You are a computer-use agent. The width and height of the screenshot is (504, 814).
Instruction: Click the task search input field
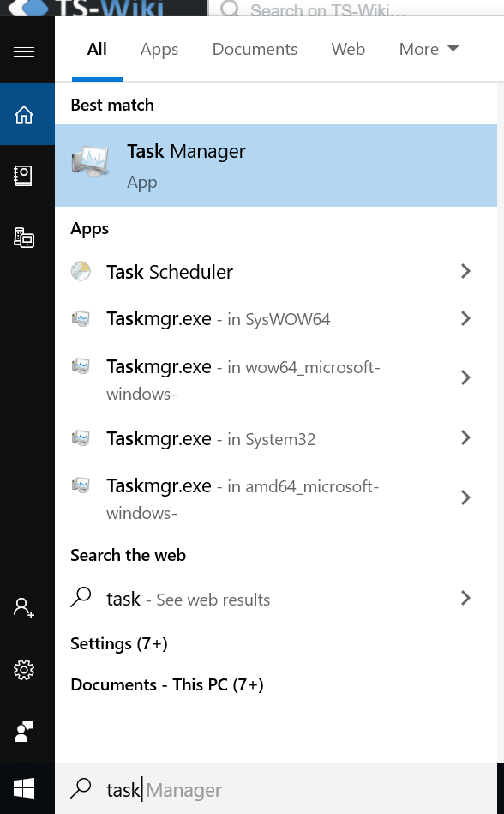point(276,788)
